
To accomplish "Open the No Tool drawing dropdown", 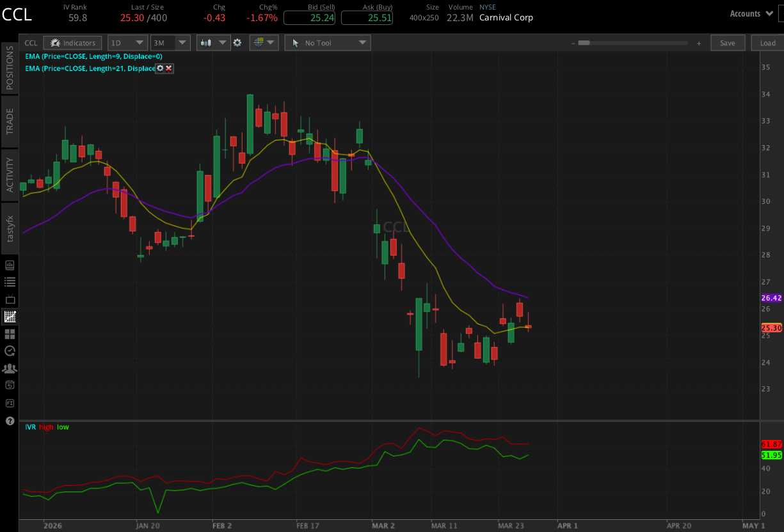I will coord(328,43).
